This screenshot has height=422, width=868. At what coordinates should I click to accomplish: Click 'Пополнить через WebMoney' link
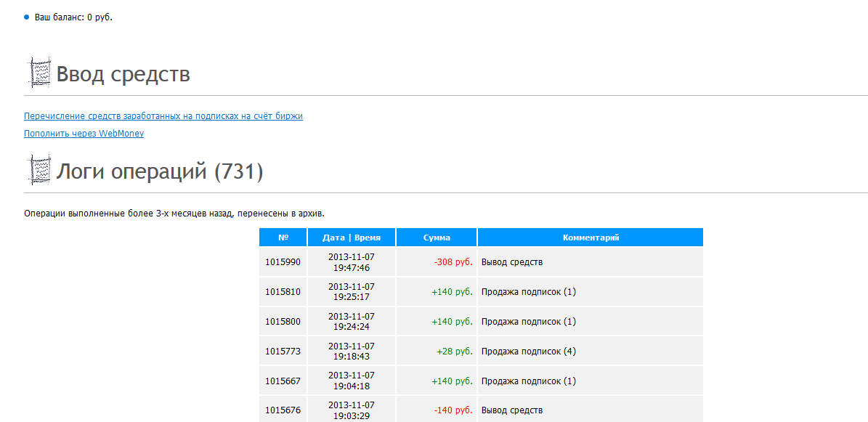coord(84,134)
